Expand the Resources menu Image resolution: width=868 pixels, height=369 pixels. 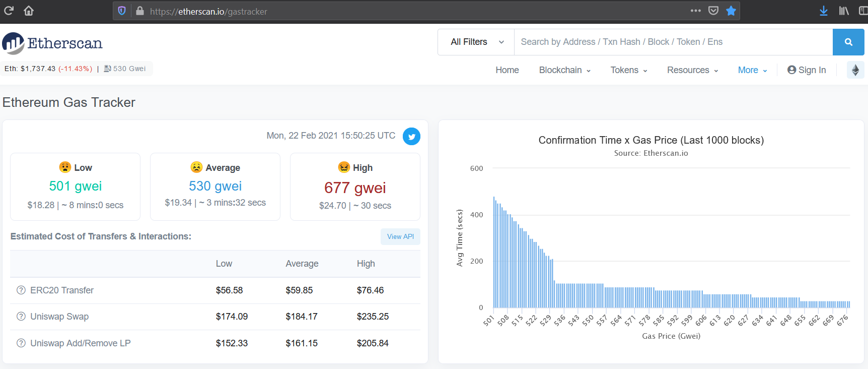tap(693, 70)
